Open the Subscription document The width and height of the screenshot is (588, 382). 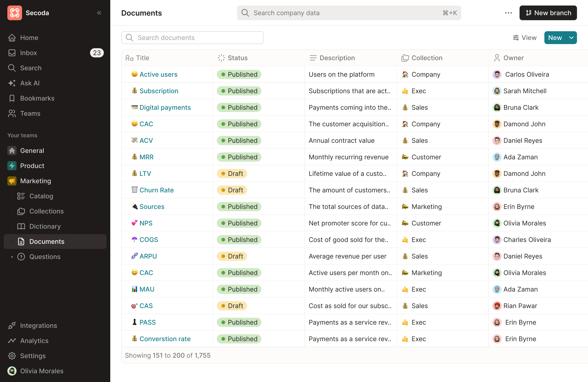click(159, 91)
